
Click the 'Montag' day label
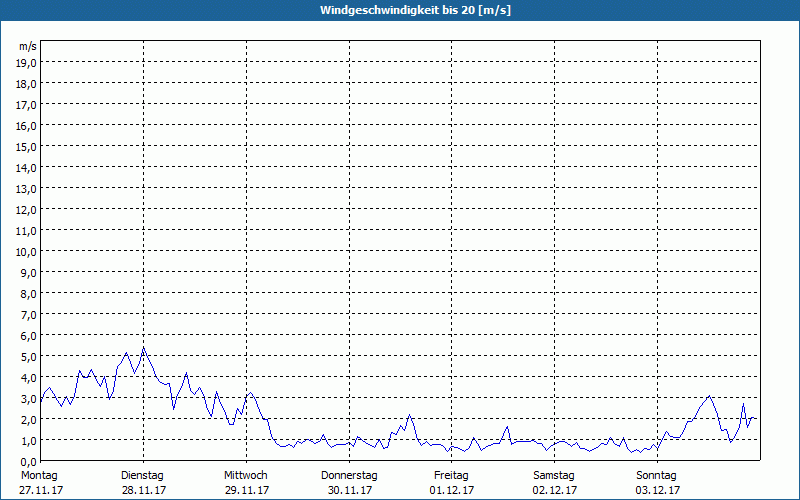39,476
